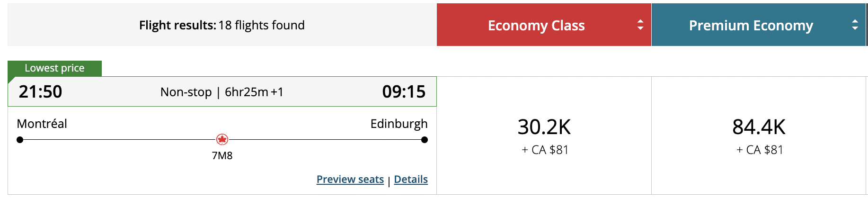Click the 09:15 arrival time
The image size is (868, 199).
[404, 91]
